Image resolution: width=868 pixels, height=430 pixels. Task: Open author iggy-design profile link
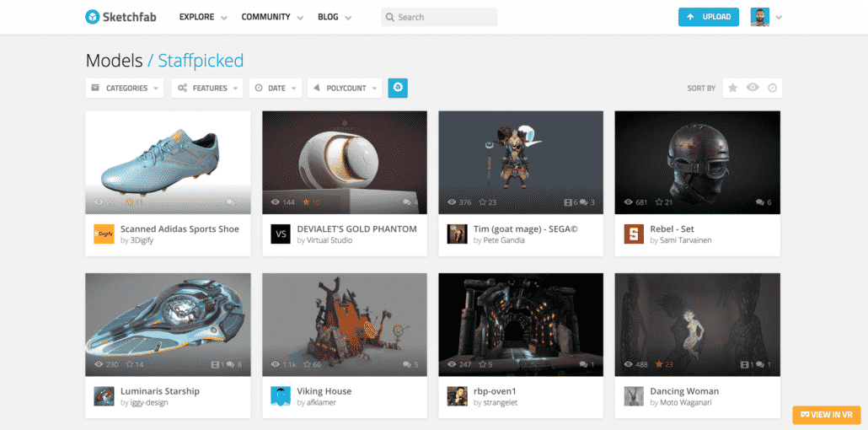click(149, 403)
